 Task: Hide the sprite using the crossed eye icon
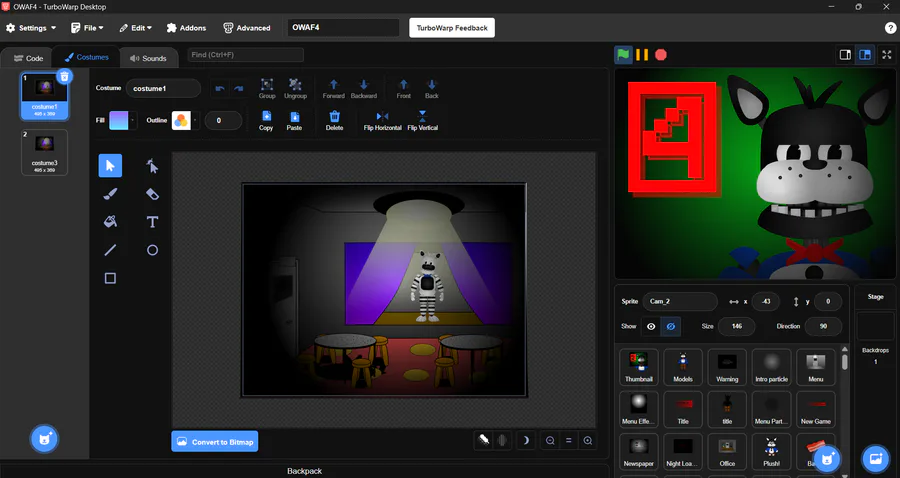pos(670,327)
